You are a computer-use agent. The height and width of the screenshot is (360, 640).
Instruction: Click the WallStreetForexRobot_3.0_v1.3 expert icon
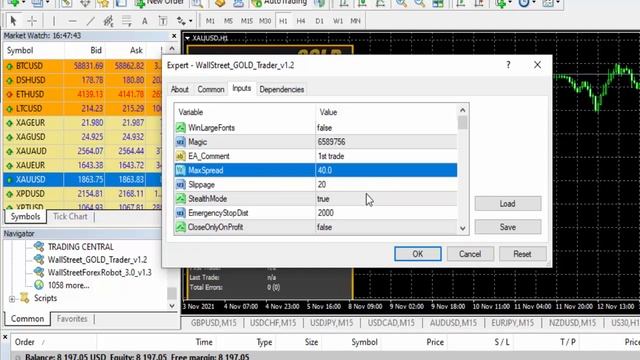(39, 272)
